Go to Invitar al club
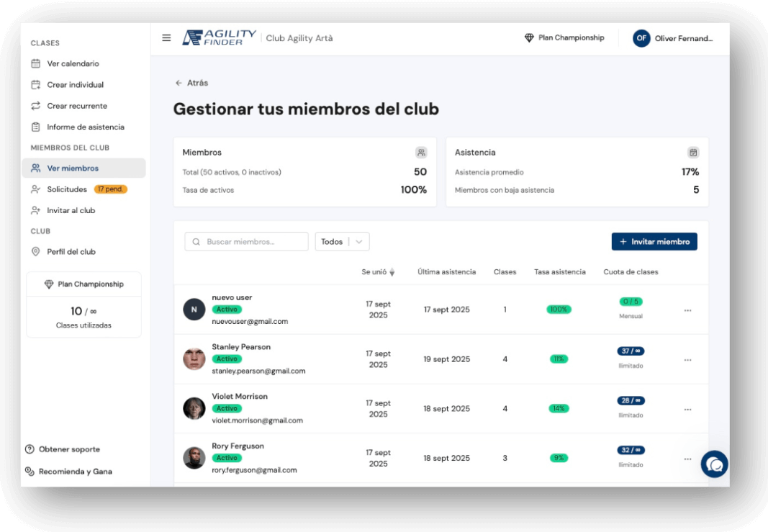This screenshot has height=532, width=768. [x=83, y=210]
